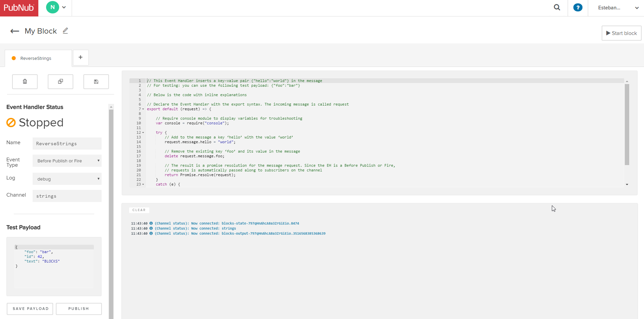Clear the console output log

[139, 210]
